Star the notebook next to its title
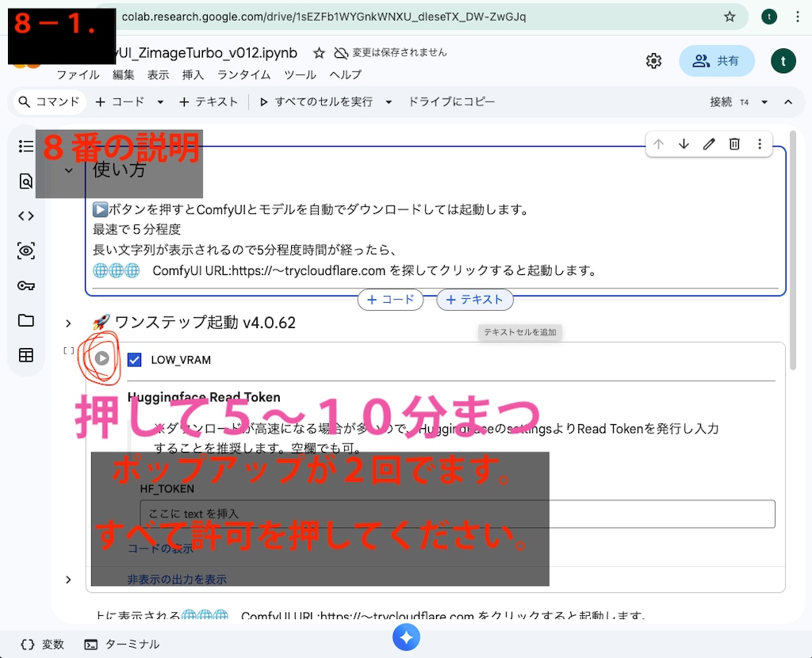 click(x=317, y=52)
